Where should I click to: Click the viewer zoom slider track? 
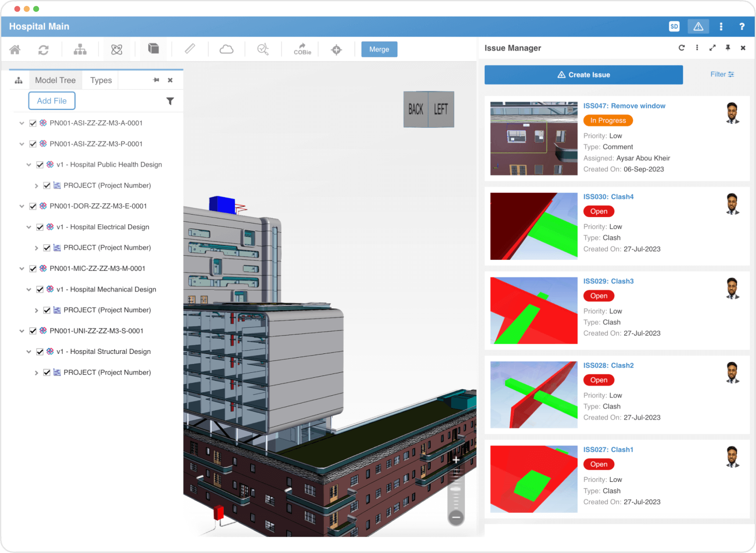(456, 489)
